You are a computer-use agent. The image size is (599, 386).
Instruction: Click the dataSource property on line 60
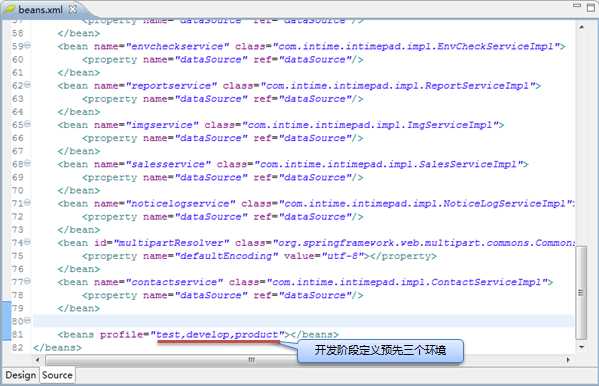222,60
